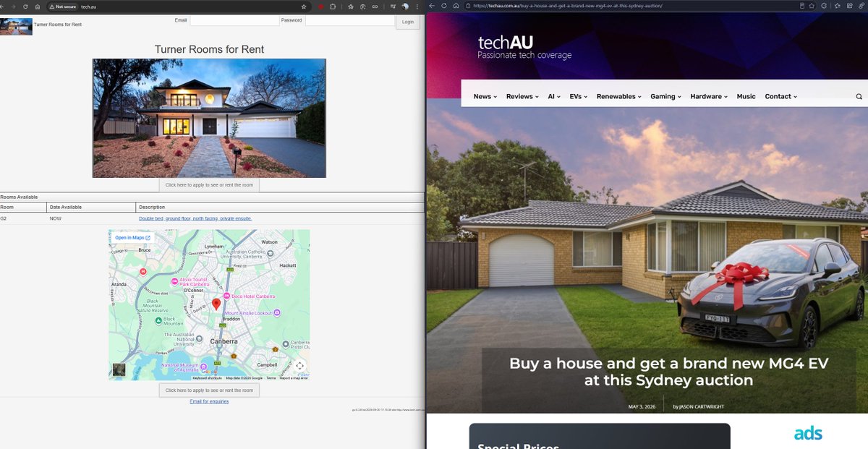Expand the Reviews dropdown
The width and height of the screenshot is (868, 449).
[x=522, y=96]
